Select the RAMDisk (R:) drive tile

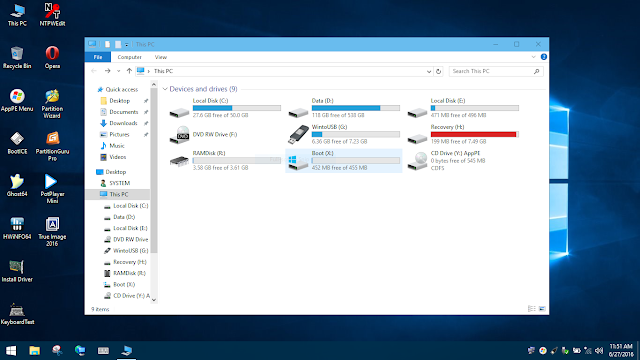(225, 160)
